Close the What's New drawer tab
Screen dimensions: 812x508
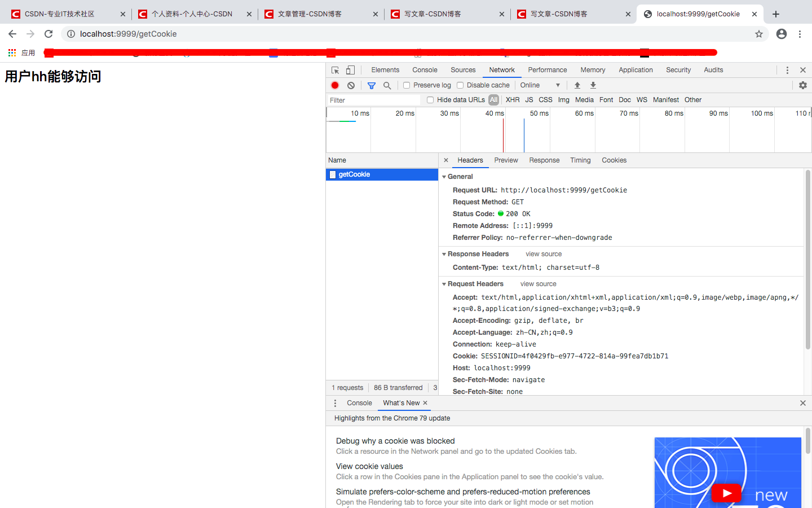[x=425, y=403]
